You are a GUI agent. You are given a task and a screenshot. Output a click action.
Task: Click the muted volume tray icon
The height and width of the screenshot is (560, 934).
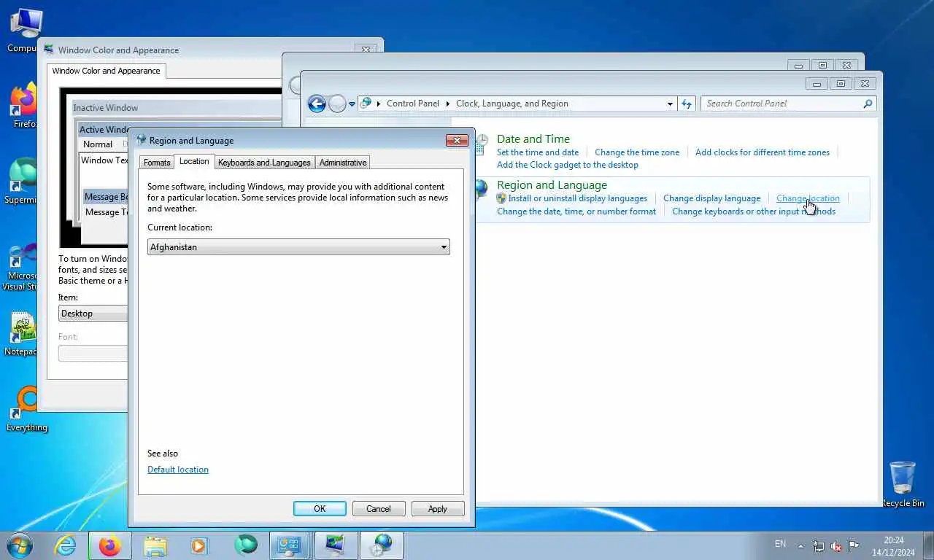click(x=836, y=546)
